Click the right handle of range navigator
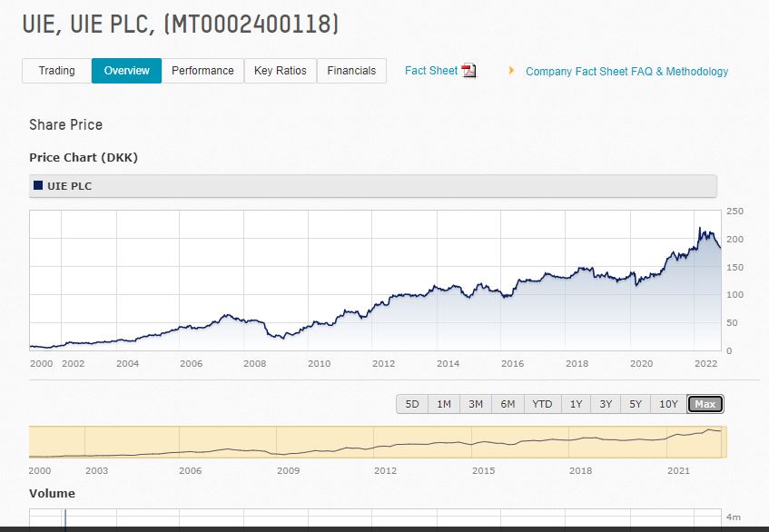Viewport: 769px width, 532px height. click(725, 442)
